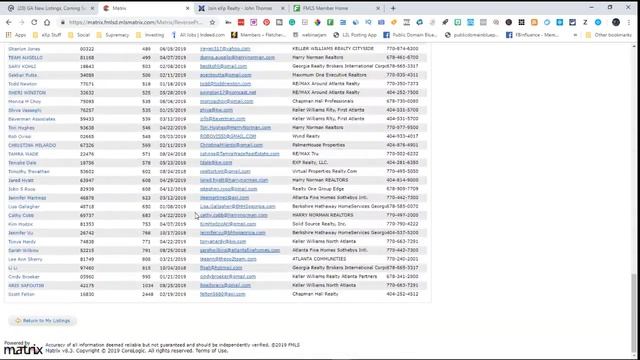Bookmark this page with the star icon
This screenshot has width=640, height=360.
(x=212, y=22)
